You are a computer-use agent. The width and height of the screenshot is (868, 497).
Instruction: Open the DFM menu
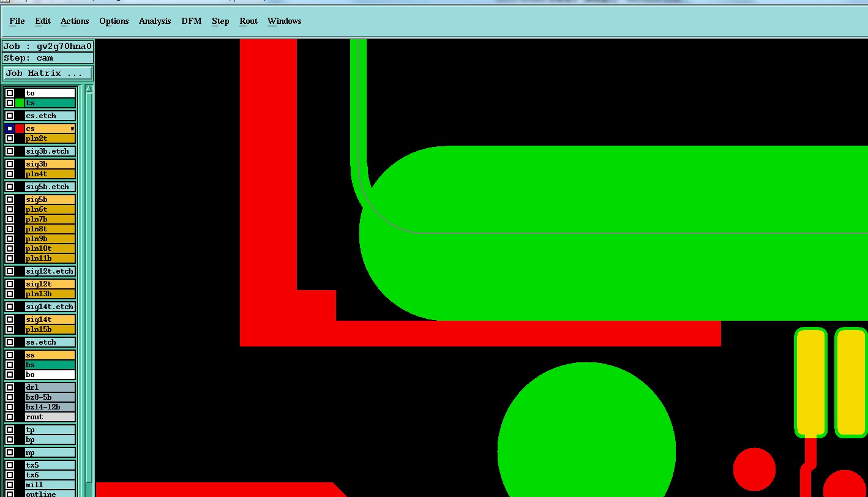[192, 21]
